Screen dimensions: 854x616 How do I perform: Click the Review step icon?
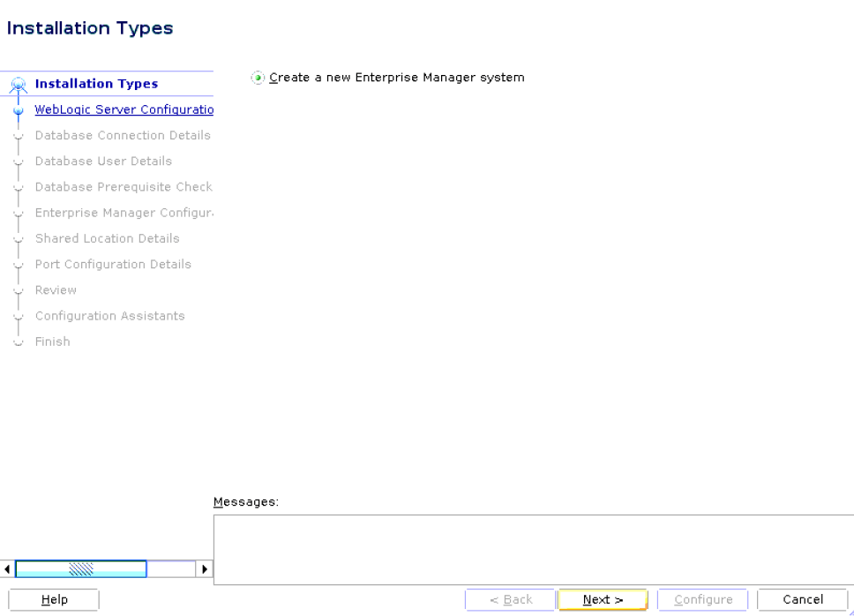point(18,289)
